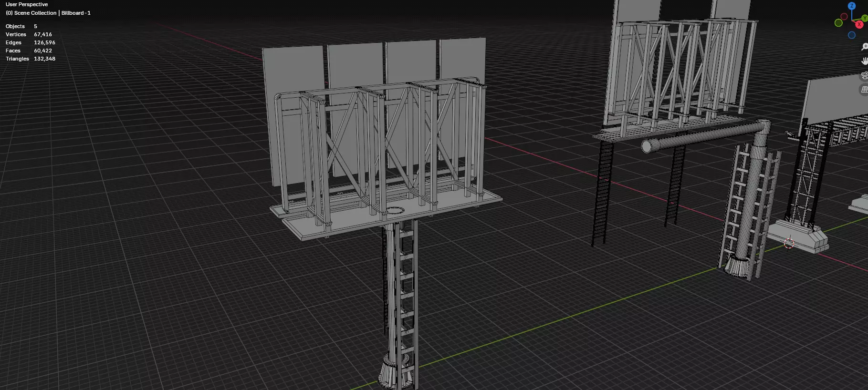Click the 'User Perspective' overlay text
The height and width of the screenshot is (390, 868).
tap(27, 4)
